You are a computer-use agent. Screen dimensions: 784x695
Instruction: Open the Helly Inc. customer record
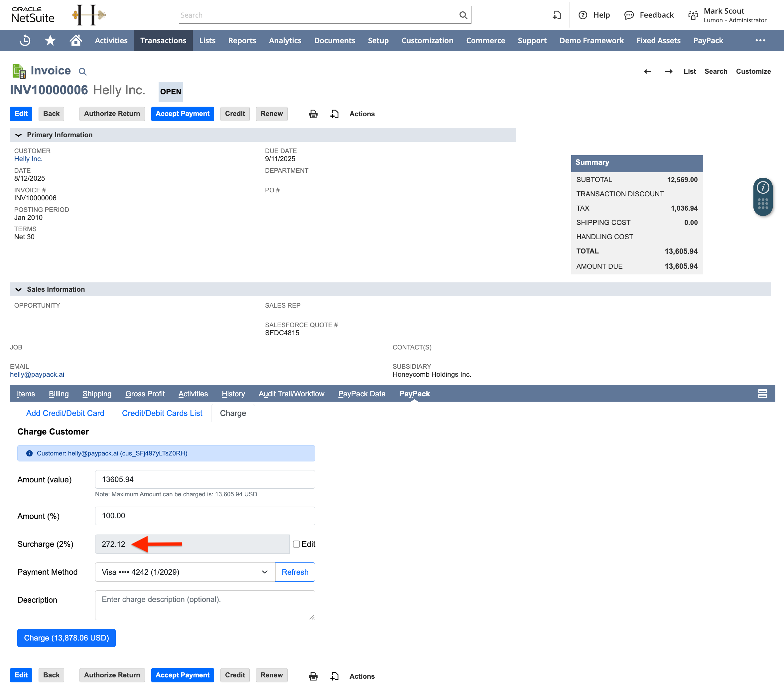(28, 159)
